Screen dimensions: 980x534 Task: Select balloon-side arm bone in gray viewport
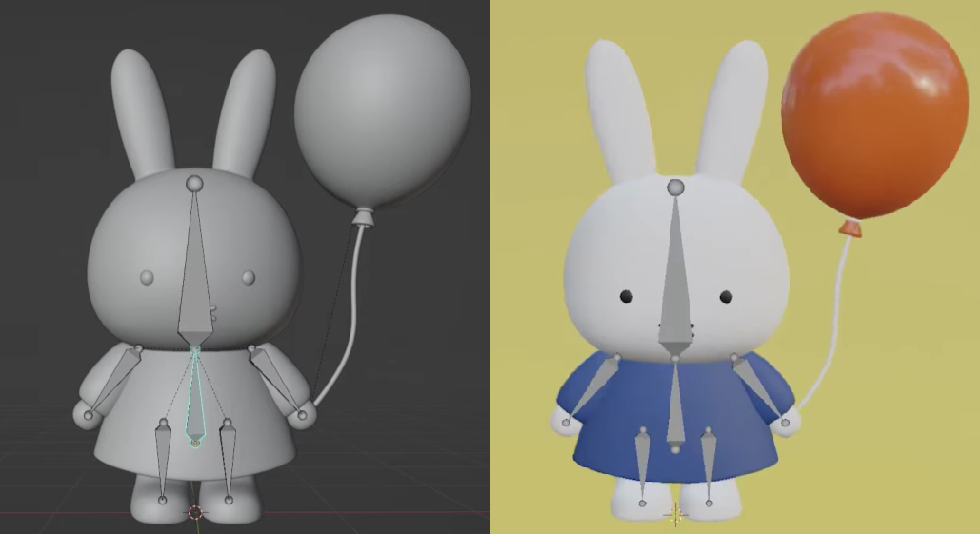[x=278, y=381]
